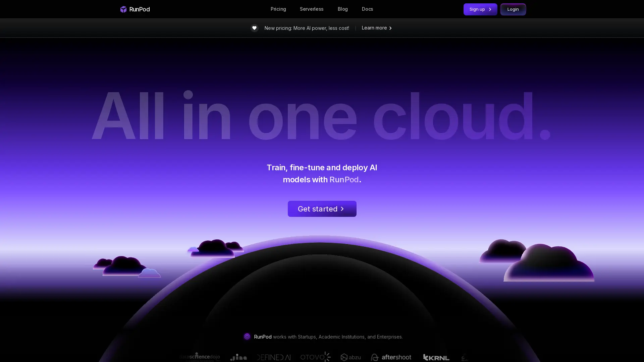Image resolution: width=644 pixels, height=362 pixels.
Task: Click the RunPod cube logo
Action: coord(123,9)
